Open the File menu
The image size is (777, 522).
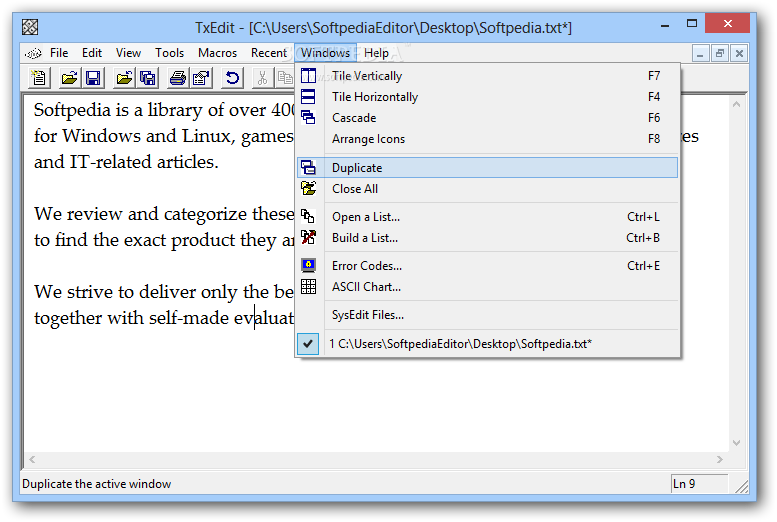click(59, 53)
